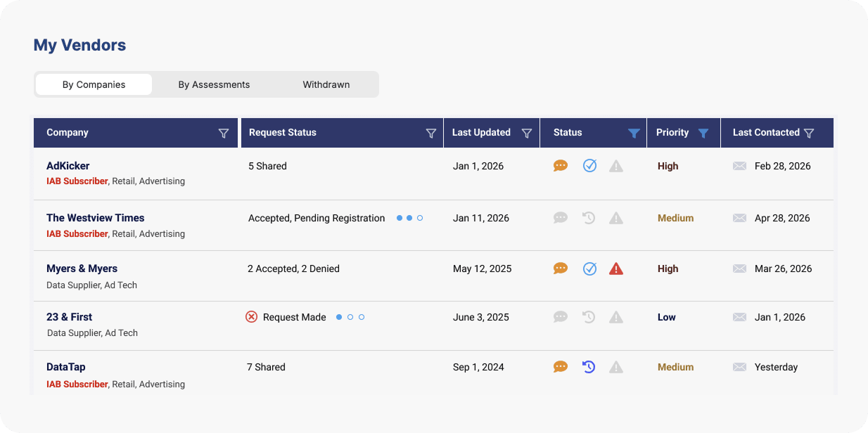Image resolution: width=868 pixels, height=433 pixels.
Task: Click the "Sep 1, 2024" date
Action: coord(478,367)
